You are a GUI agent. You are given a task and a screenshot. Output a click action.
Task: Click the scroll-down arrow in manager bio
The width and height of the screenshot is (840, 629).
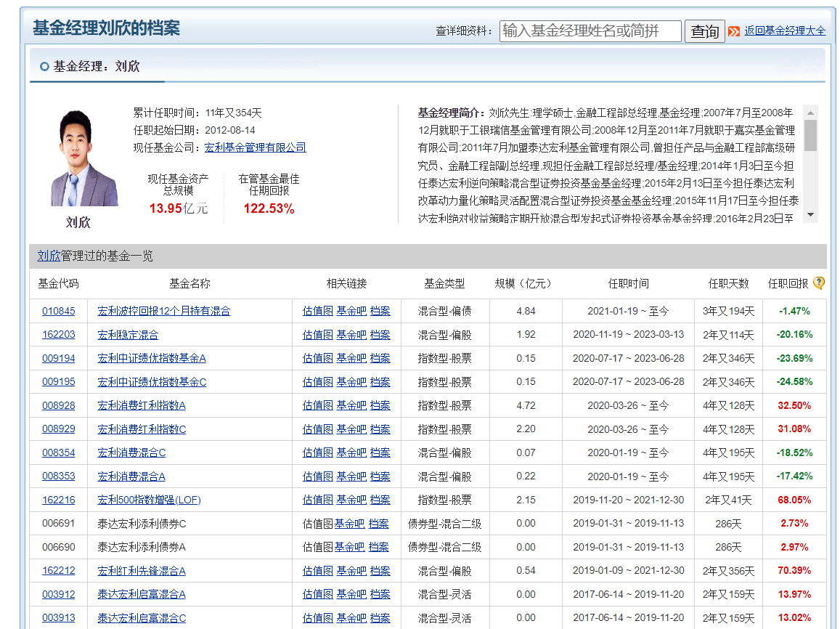coord(811,216)
